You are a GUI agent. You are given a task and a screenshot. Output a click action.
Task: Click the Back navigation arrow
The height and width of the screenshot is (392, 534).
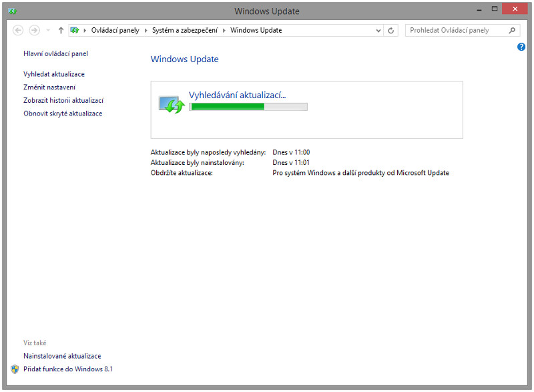click(18, 30)
